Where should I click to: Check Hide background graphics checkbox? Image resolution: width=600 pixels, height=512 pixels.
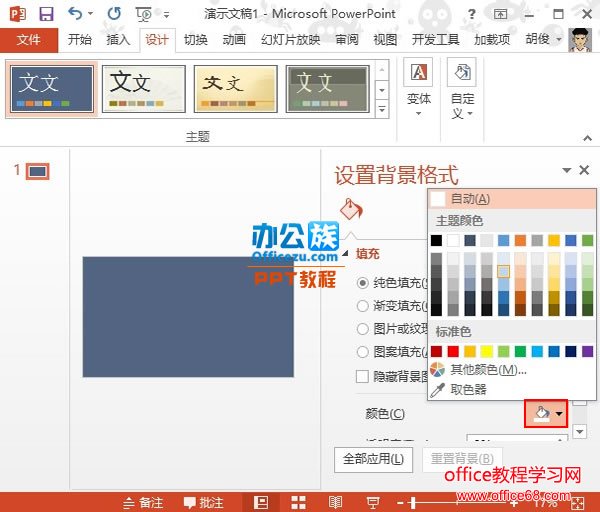[362, 376]
